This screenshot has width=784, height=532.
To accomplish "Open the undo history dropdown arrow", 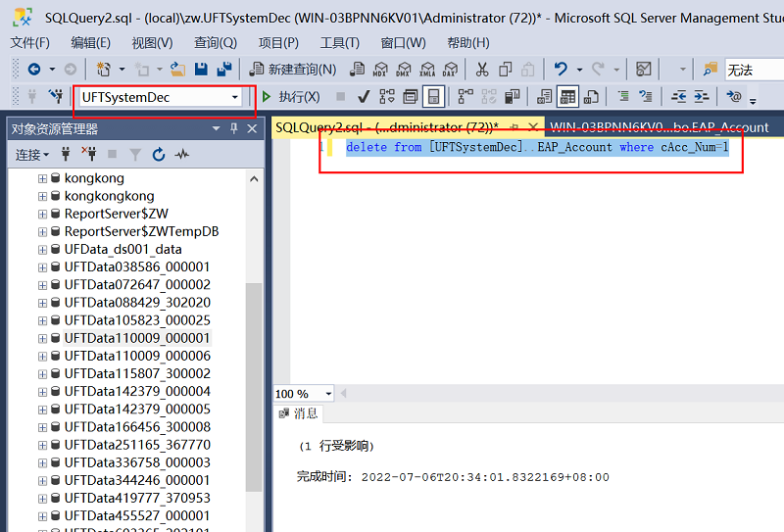I will 579,70.
